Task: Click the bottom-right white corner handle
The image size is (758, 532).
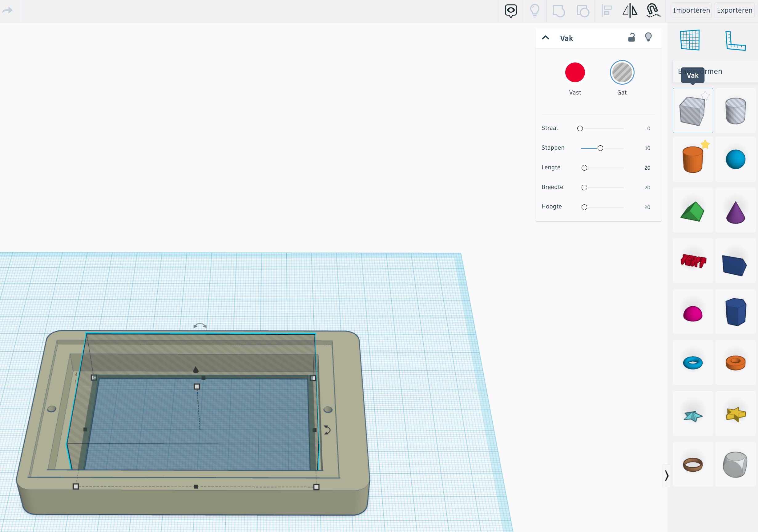Action: click(x=316, y=487)
